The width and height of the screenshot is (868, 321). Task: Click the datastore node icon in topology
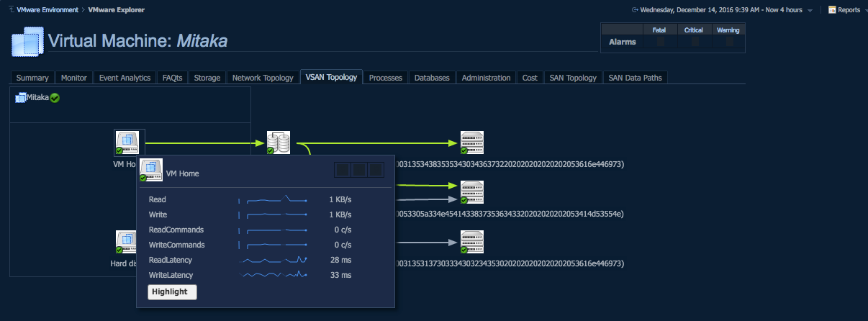click(278, 143)
